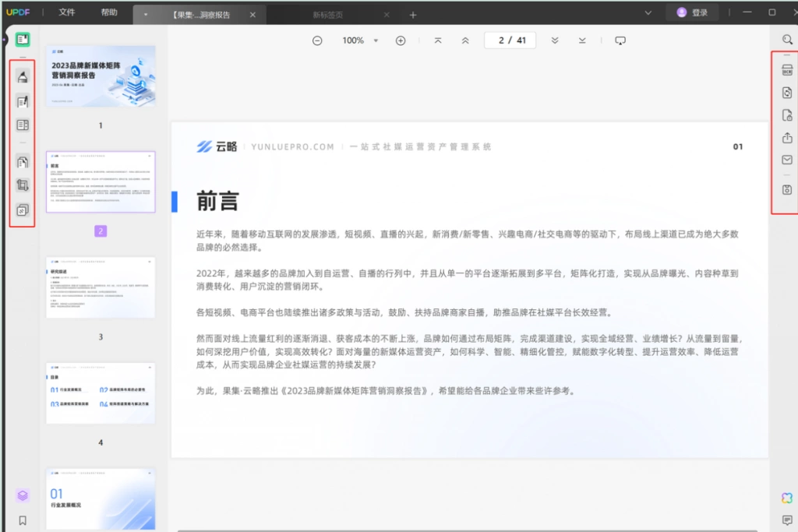This screenshot has width=798, height=532.
Task: Open the OCR recognition icon
Action: (x=787, y=70)
